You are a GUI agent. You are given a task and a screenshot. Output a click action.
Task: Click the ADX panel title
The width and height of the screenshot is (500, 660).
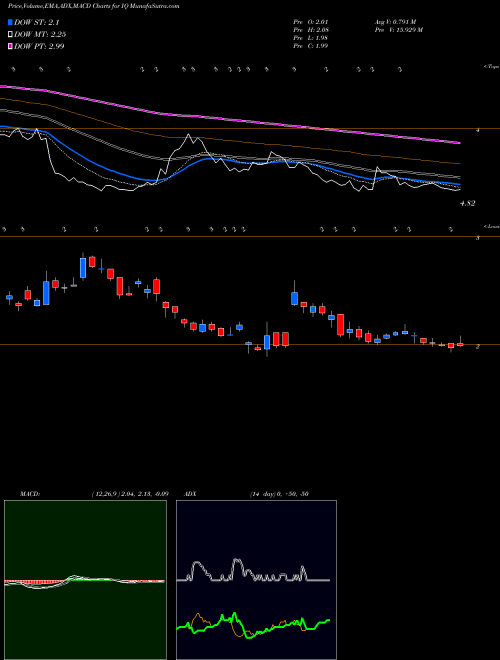click(190, 494)
